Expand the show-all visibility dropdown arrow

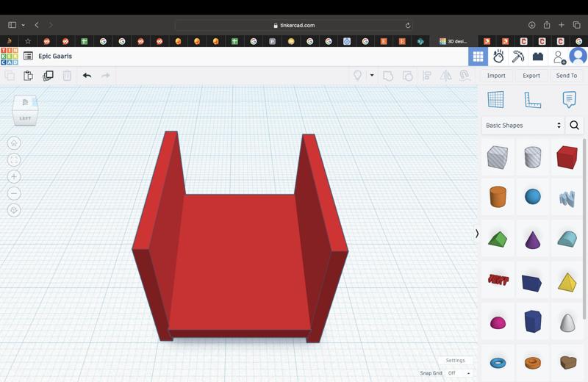pyautogui.click(x=372, y=76)
